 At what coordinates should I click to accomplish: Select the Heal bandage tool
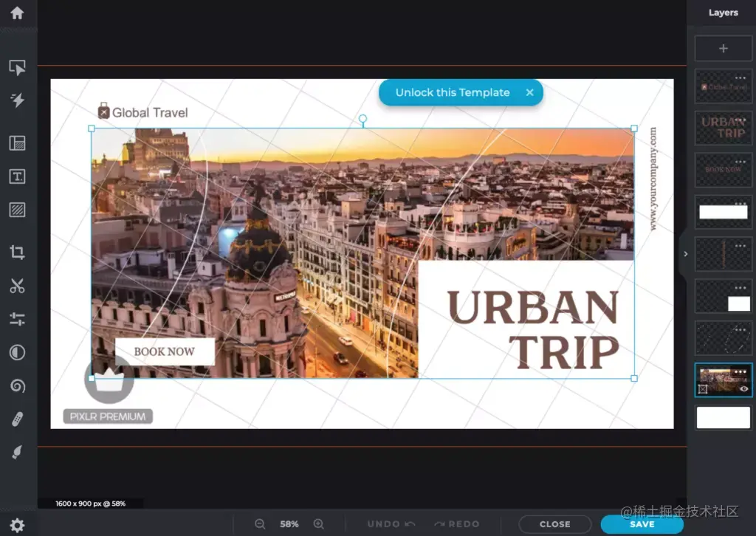[18, 419]
